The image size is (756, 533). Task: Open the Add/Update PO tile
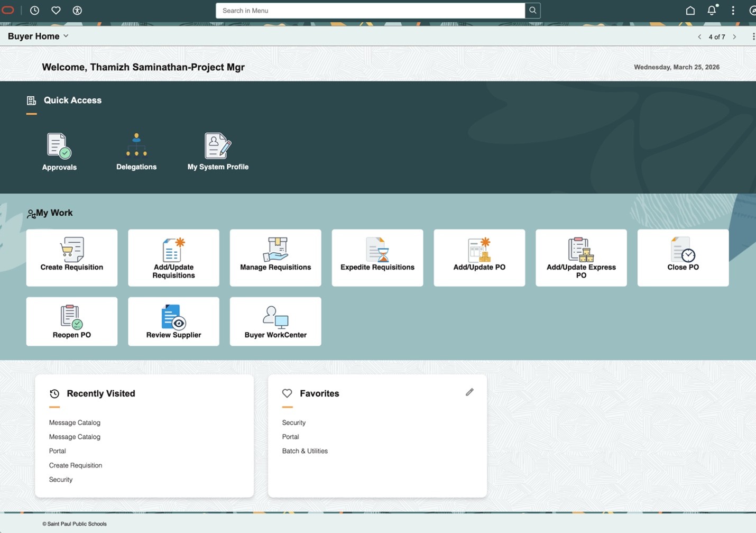coord(480,258)
